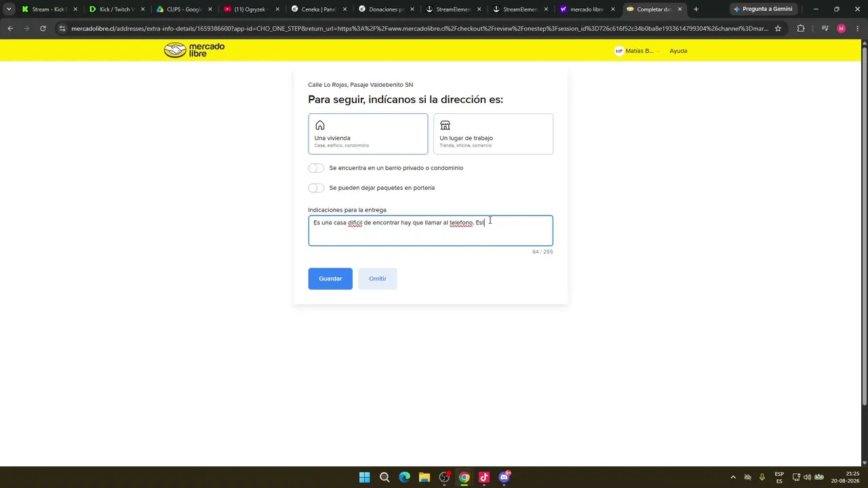Open the tab search dropdown arrow
Screen dimensions: 868x488
pyautogui.click(x=8, y=9)
